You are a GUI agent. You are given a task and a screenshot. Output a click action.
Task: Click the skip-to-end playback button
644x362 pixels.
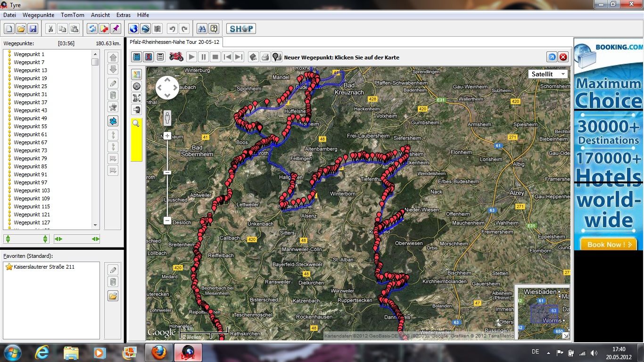click(x=239, y=57)
